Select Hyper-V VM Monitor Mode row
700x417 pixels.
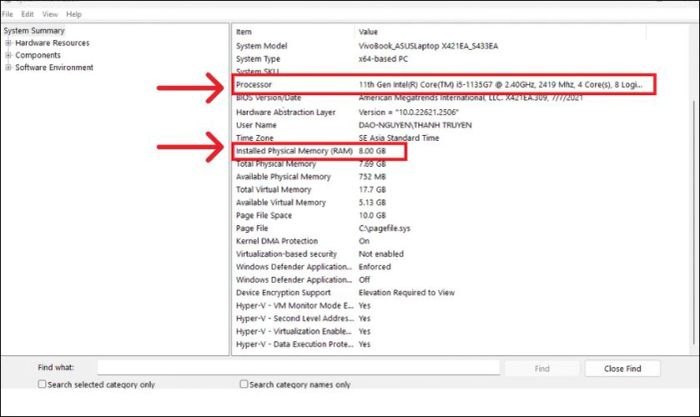[x=440, y=306]
